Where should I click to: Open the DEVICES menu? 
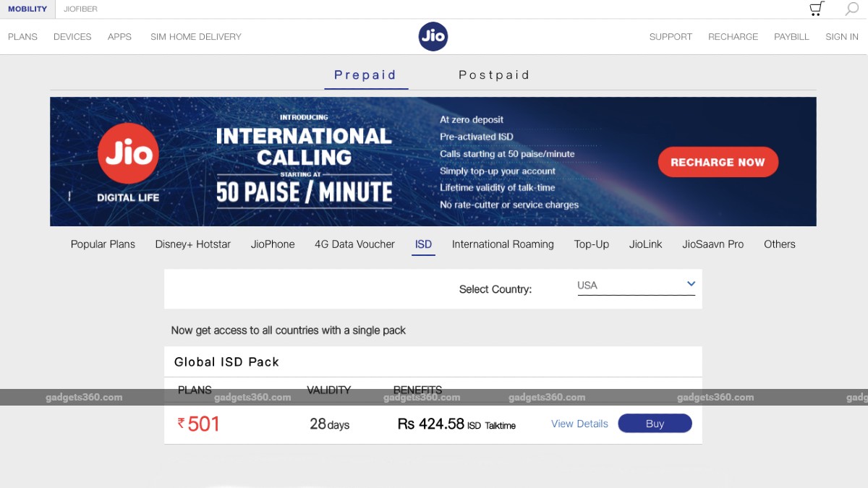[x=72, y=36]
